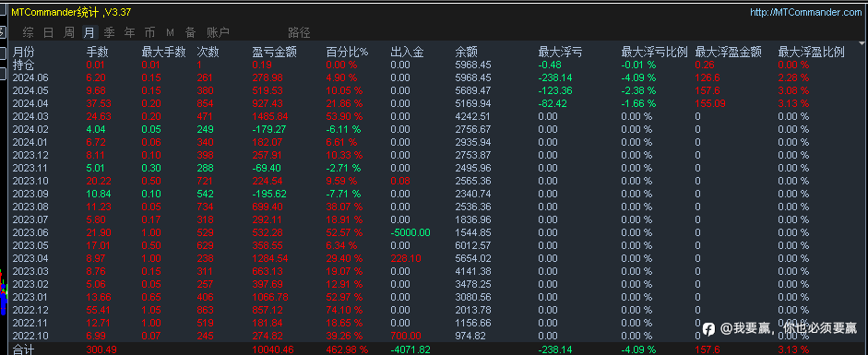Show statistics by 币 currency symbol
The image size is (868, 355).
(150, 32)
